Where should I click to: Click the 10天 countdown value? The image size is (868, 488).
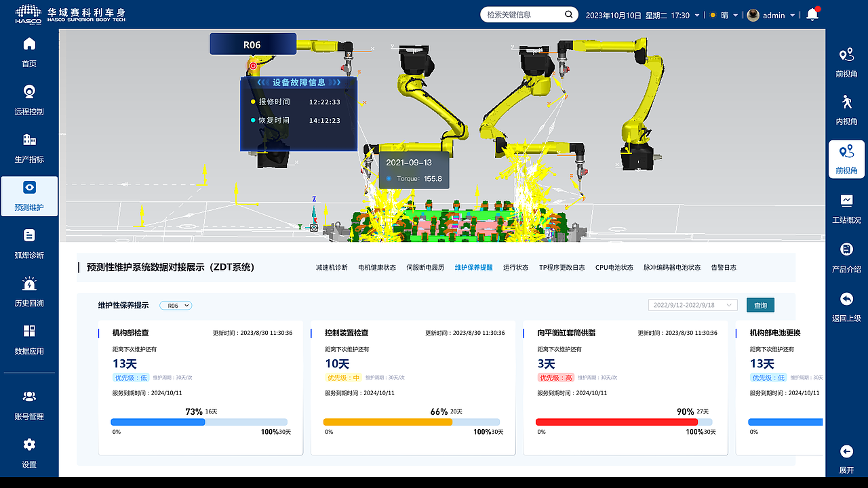(x=336, y=364)
